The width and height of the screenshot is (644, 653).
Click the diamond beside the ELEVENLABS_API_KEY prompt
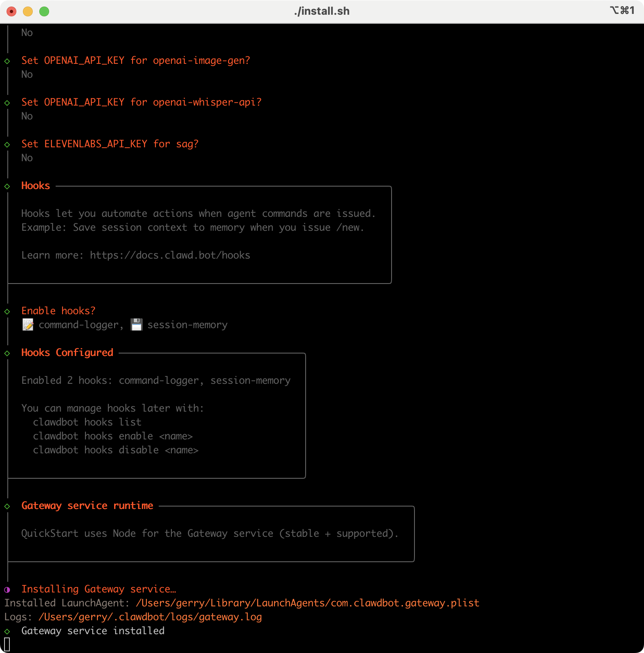[x=7, y=144]
